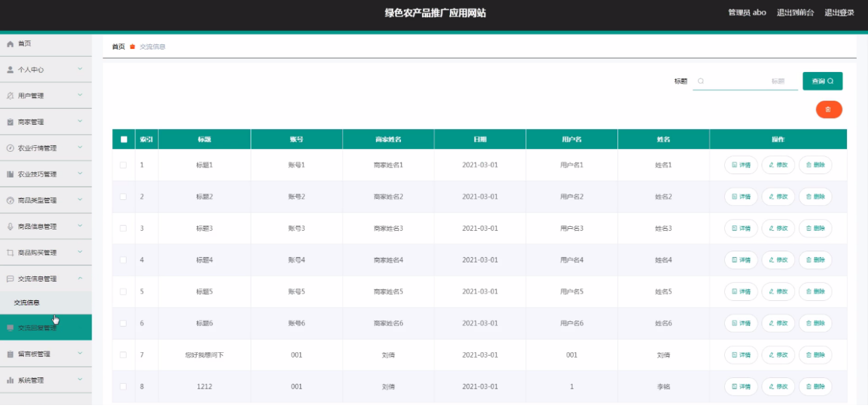Open the 留言板管理 menu
868x407 pixels.
point(46,354)
